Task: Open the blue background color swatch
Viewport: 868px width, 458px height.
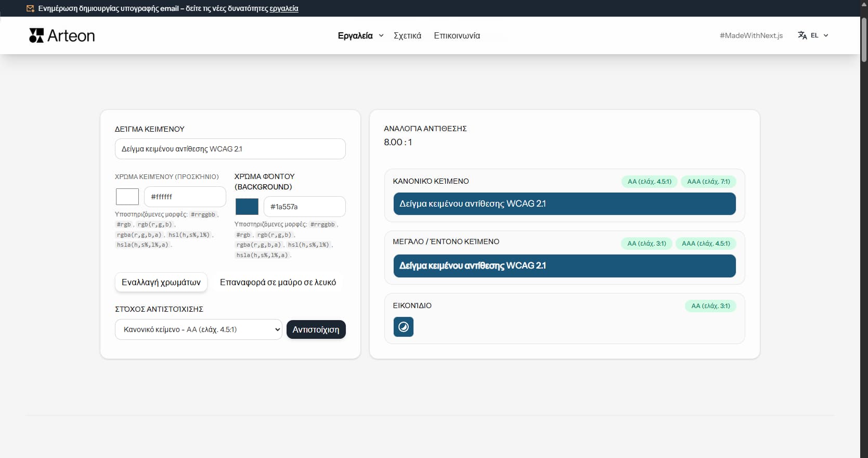Action: point(247,207)
